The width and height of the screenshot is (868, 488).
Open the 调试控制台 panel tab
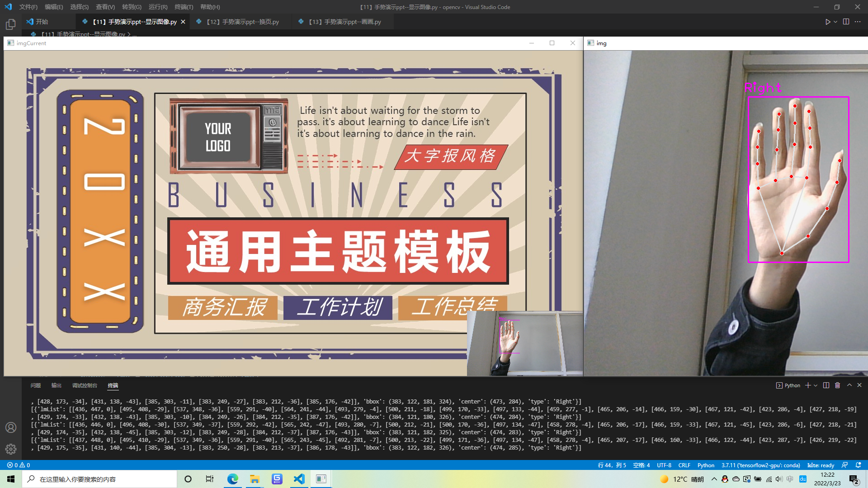pyautogui.click(x=85, y=385)
